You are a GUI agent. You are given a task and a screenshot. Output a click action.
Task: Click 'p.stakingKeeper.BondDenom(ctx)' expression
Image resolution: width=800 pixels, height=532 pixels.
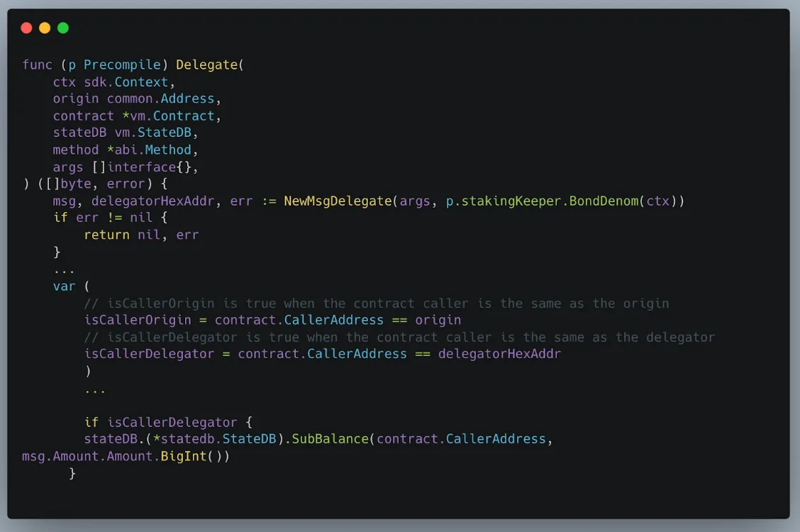(561, 201)
